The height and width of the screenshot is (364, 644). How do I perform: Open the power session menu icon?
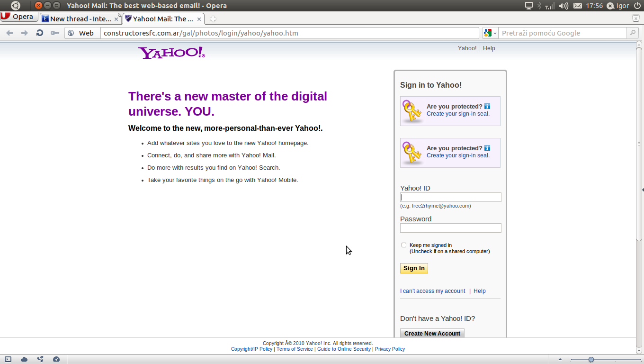[637, 6]
